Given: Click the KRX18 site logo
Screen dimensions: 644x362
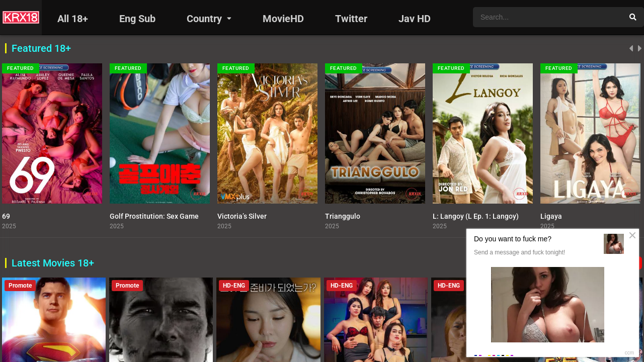Looking at the screenshot, I should (x=21, y=18).
